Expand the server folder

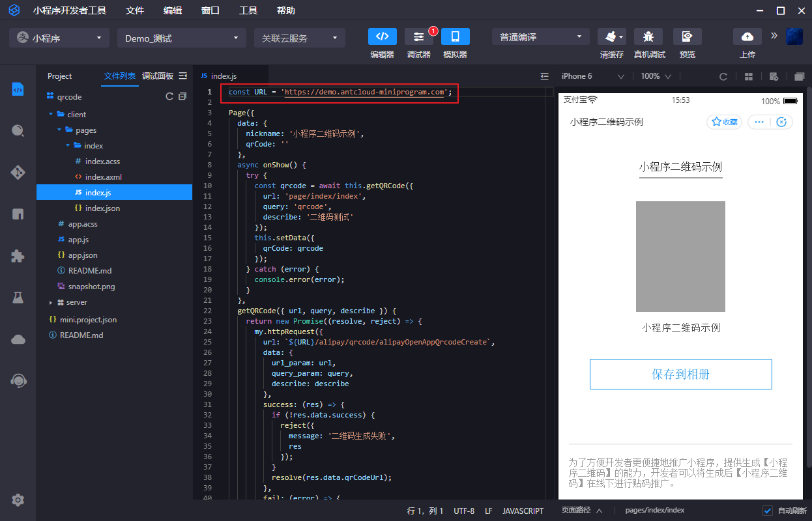51,302
